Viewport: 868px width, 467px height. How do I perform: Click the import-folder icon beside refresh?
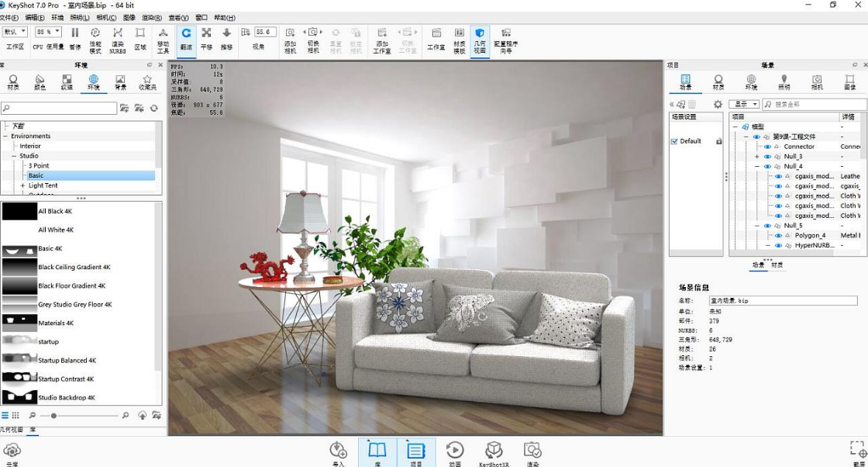pos(139,108)
